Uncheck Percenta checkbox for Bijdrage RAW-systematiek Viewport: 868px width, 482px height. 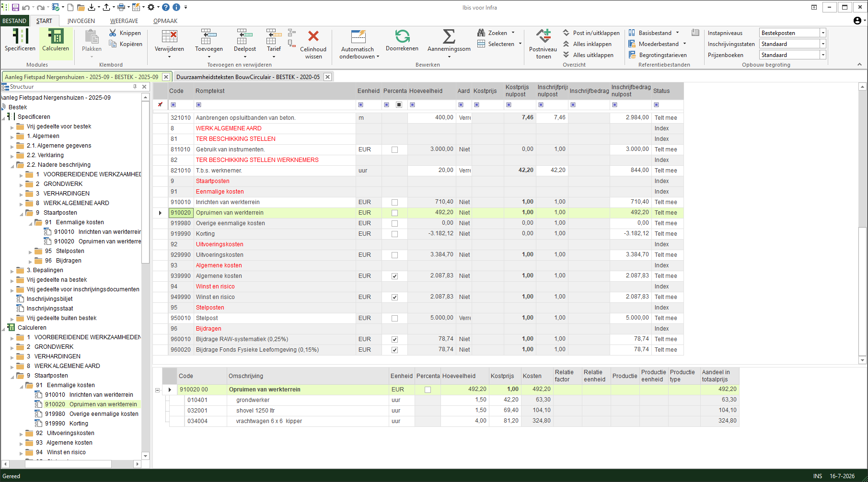click(394, 339)
